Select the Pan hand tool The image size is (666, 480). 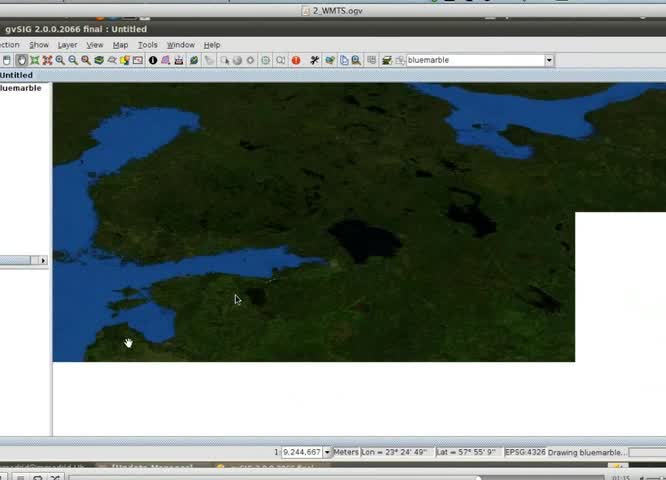point(21,60)
